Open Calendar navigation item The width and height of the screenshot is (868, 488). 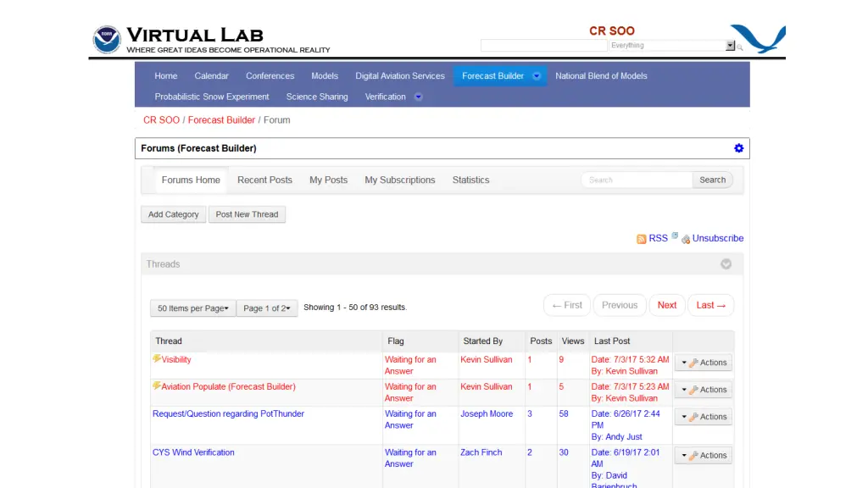[x=211, y=75]
